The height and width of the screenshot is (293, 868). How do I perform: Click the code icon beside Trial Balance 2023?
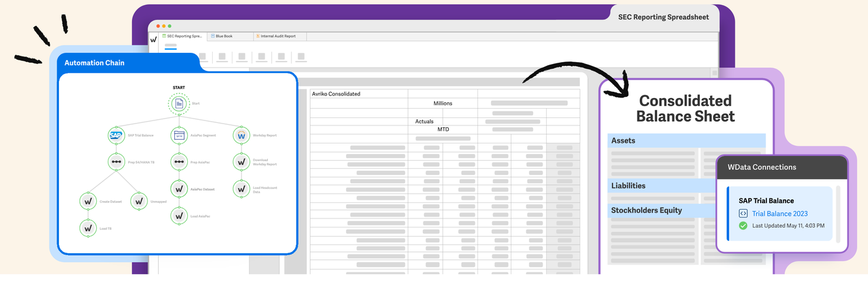click(x=743, y=214)
